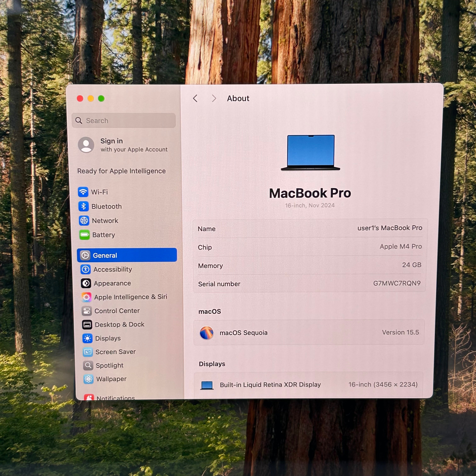Click the MacBook Pro heading
Viewport: 476px width, 476px height.
point(310,193)
